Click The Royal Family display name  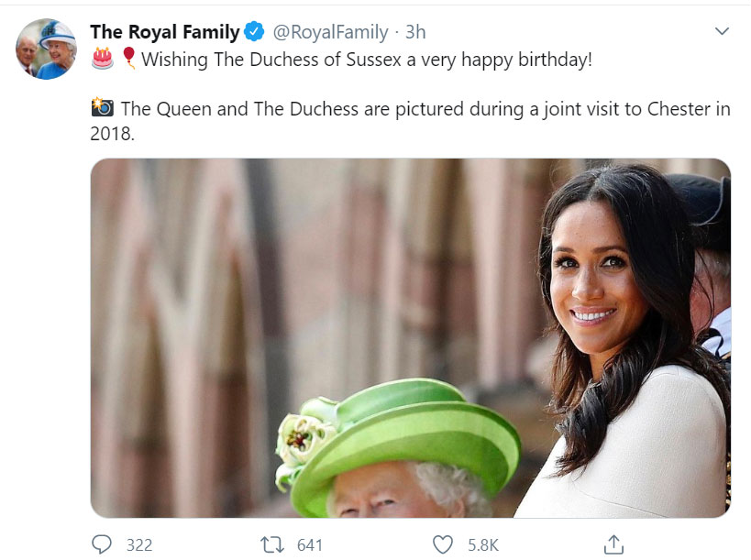[x=164, y=32]
